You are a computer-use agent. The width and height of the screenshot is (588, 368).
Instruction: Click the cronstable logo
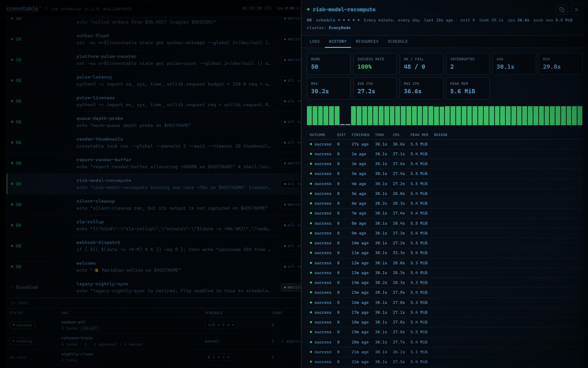pos(22,9)
